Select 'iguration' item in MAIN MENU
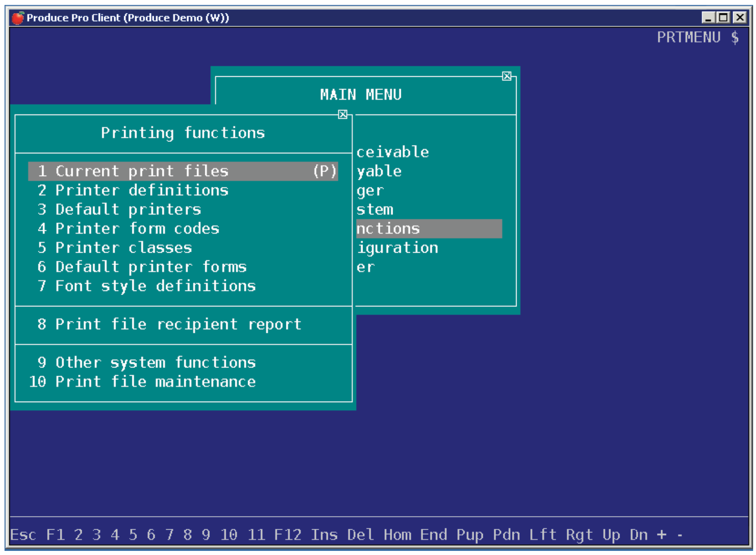The height and width of the screenshot is (555, 756). 397,248
